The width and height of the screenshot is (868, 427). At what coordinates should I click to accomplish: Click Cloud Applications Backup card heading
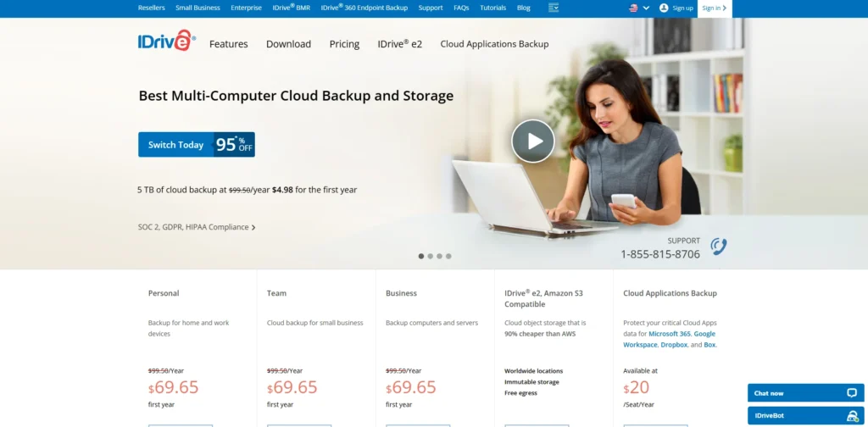pyautogui.click(x=670, y=294)
